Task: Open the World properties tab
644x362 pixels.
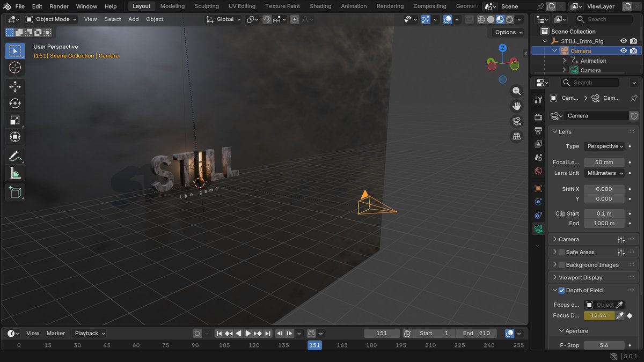Action: pyautogui.click(x=538, y=171)
